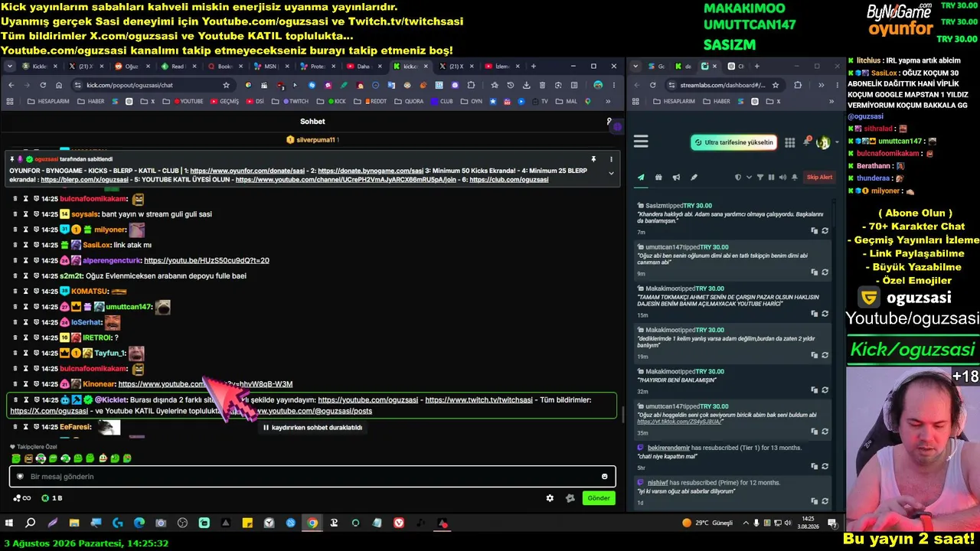Screen dimensions: 980x551
Task: Toggle the alert bell in Streamlabs toolbar
Action: [x=794, y=178]
